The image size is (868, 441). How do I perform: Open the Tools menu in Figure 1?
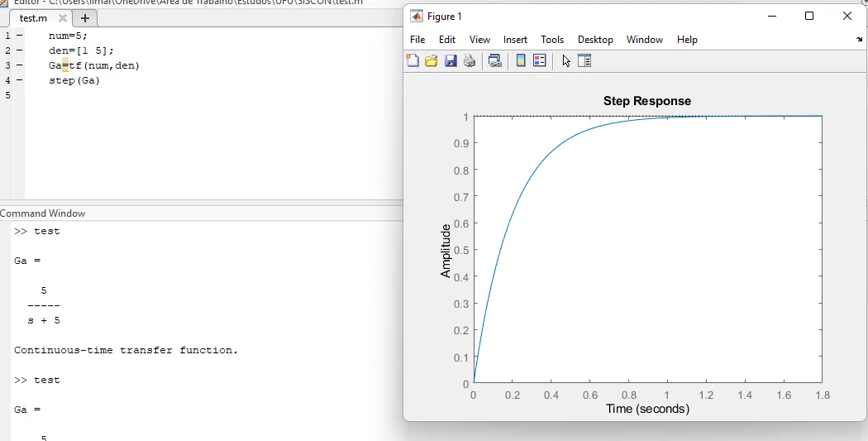[x=552, y=40]
